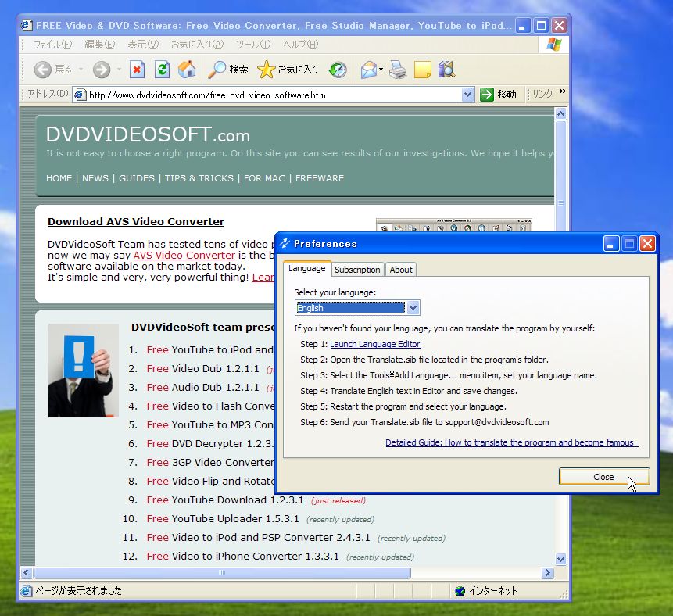The height and width of the screenshot is (616, 673).
Task: Click the status bar page icon
Action: coord(26,591)
